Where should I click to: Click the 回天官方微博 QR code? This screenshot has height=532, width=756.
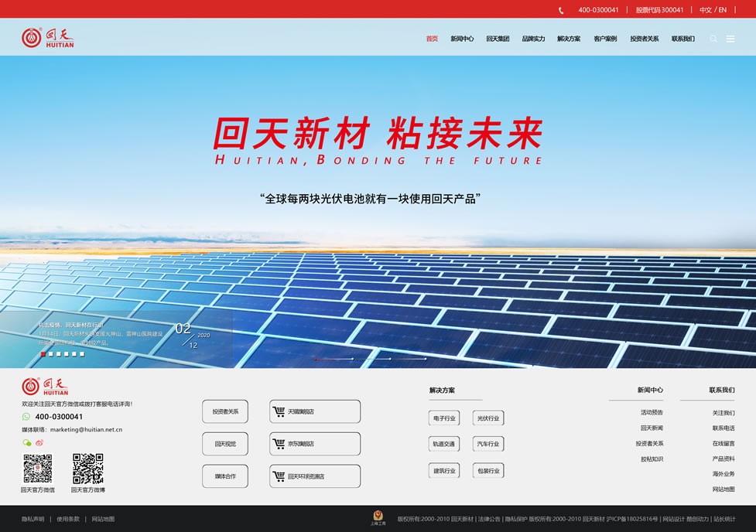click(x=87, y=468)
